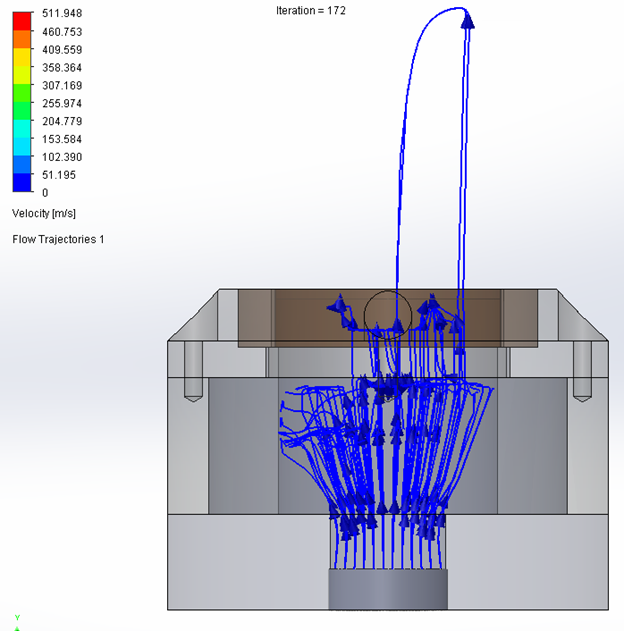Click the Iteration = 172 text
Viewport: 624px width, 631px height.
pyautogui.click(x=311, y=10)
